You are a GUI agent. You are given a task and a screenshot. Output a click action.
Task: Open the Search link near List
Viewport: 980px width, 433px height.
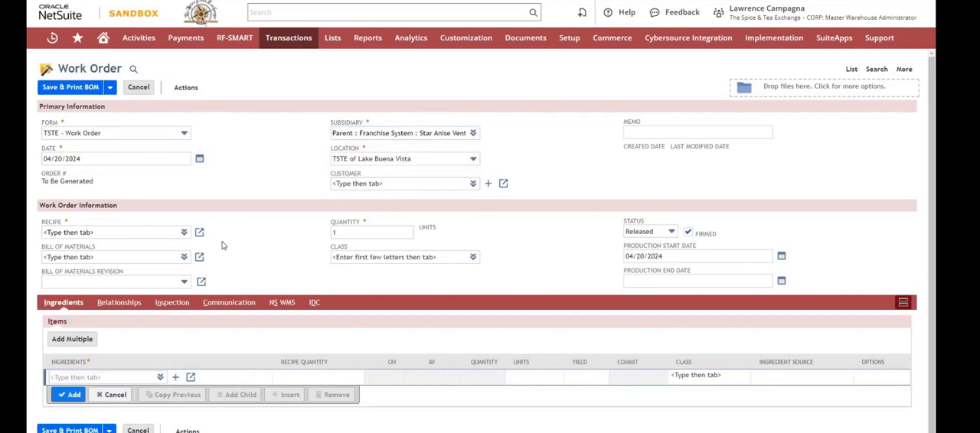coord(877,69)
